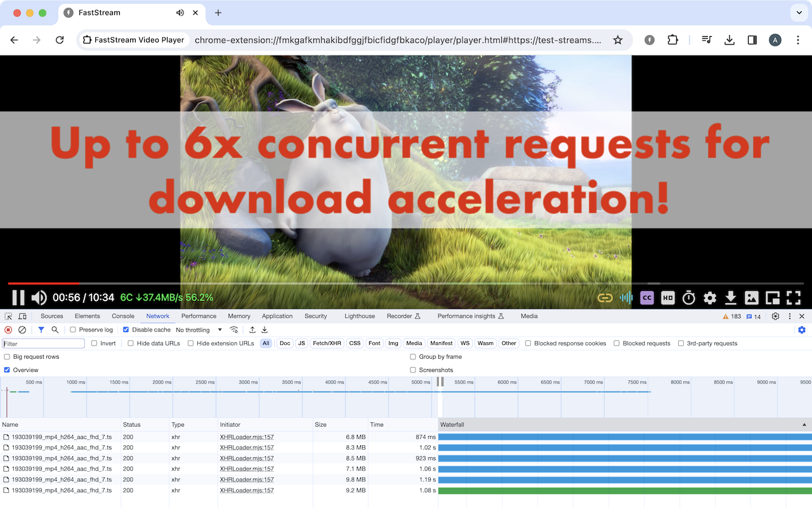This screenshot has height=508, width=812.
Task: Enable the Preserve log checkbox
Action: [73, 330]
